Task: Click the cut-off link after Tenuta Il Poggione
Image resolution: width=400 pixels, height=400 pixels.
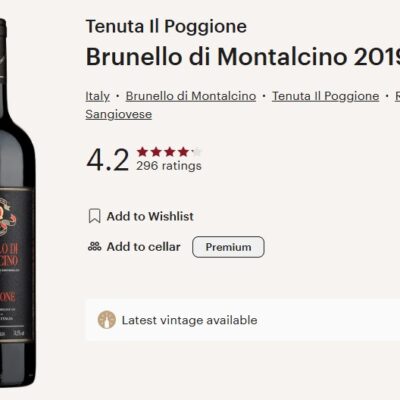Action: coord(397,96)
